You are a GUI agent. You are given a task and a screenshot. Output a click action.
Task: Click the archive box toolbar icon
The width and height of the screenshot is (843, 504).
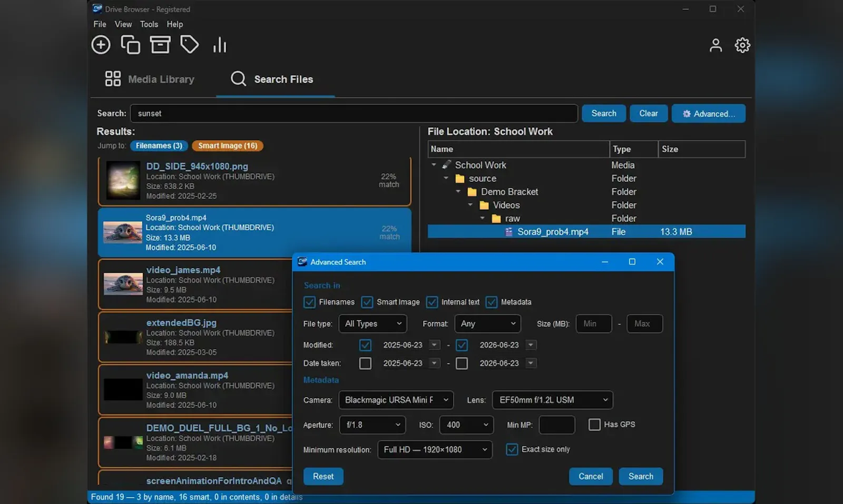click(x=160, y=45)
